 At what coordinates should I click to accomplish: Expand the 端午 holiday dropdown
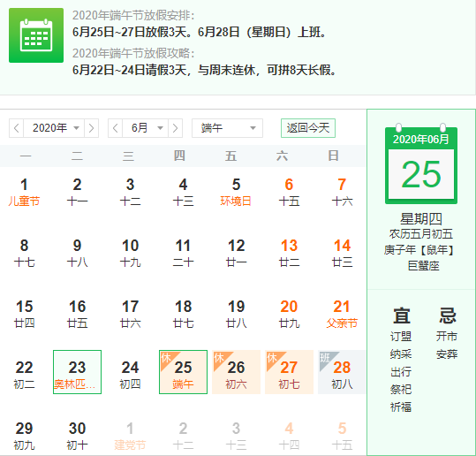coord(227,128)
